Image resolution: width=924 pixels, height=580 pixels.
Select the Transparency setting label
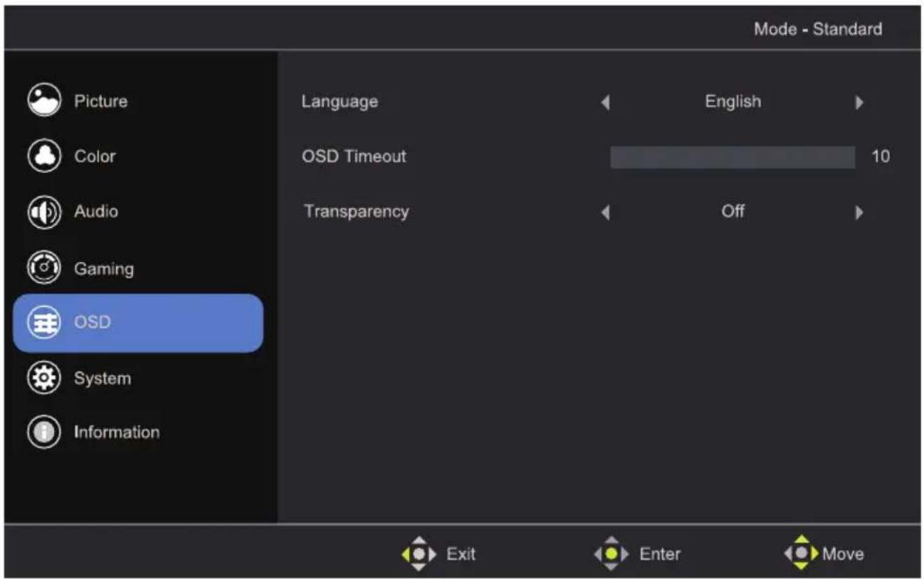click(x=356, y=212)
